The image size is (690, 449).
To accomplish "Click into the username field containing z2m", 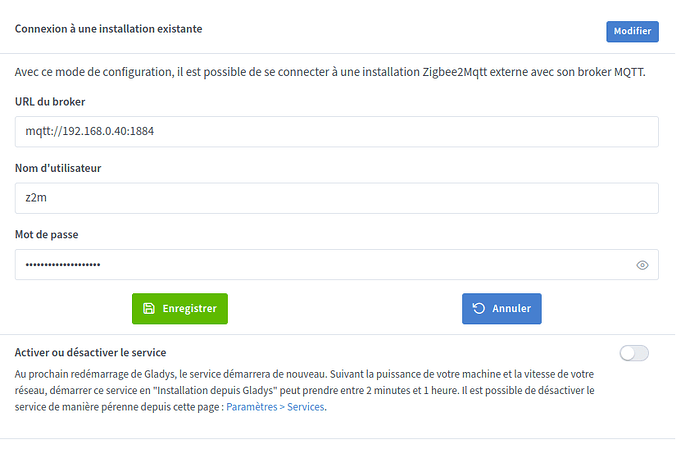I will (x=336, y=198).
